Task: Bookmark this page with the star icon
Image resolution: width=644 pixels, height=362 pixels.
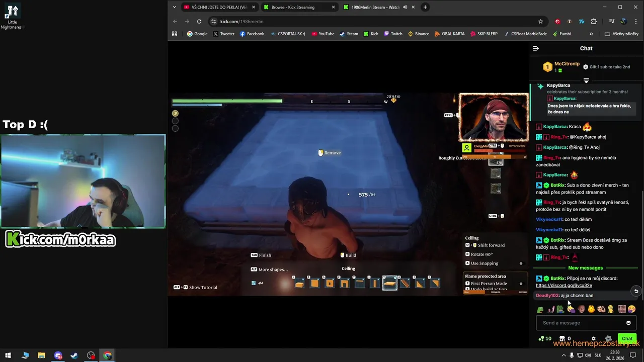Action: (x=540, y=22)
